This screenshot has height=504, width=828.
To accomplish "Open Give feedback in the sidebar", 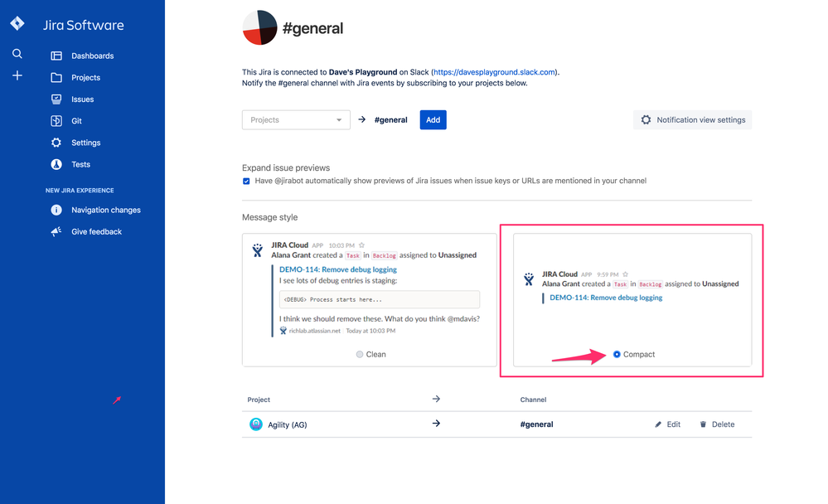I will [97, 231].
